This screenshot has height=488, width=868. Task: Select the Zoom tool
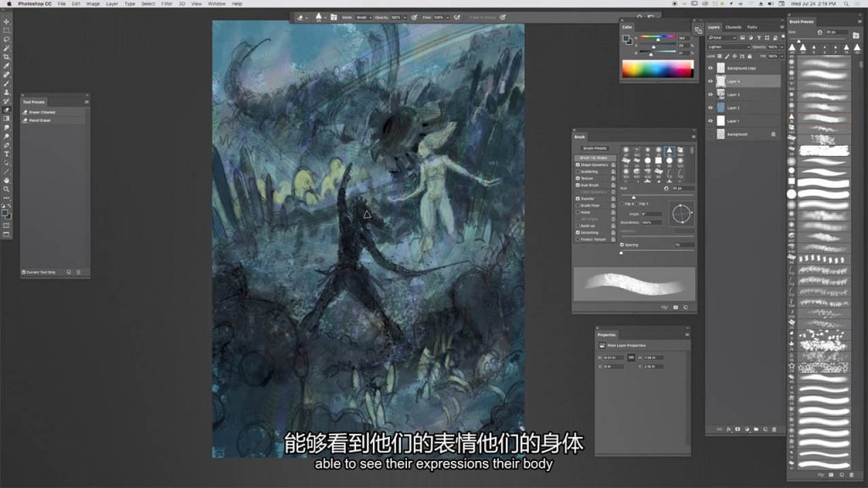click(x=7, y=189)
